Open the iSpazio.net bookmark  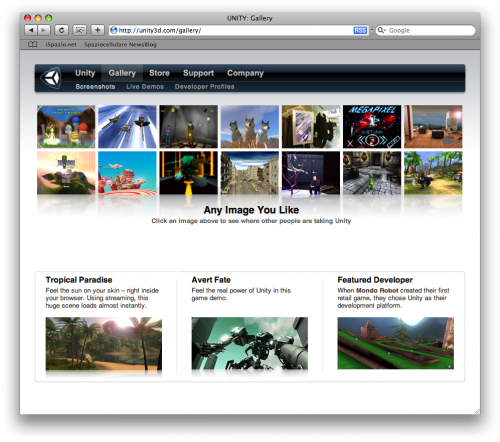[x=61, y=44]
